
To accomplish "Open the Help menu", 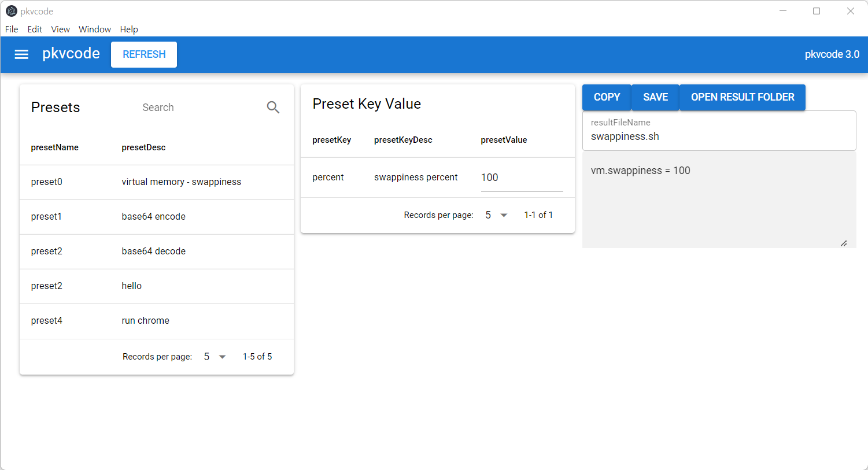I will [129, 29].
